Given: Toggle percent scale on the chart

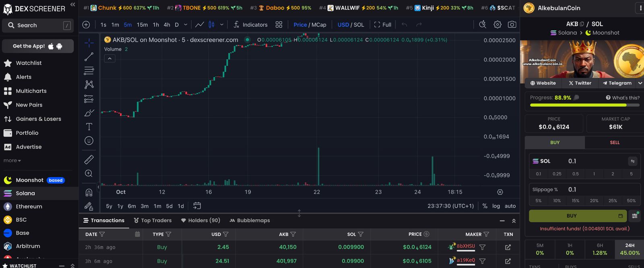Looking at the screenshot, I should pyautogui.click(x=485, y=206).
